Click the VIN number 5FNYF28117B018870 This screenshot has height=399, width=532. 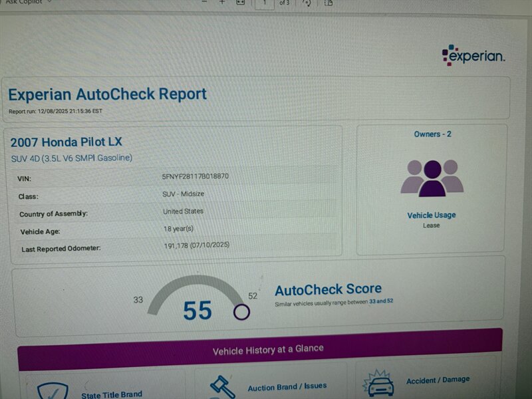[196, 177]
